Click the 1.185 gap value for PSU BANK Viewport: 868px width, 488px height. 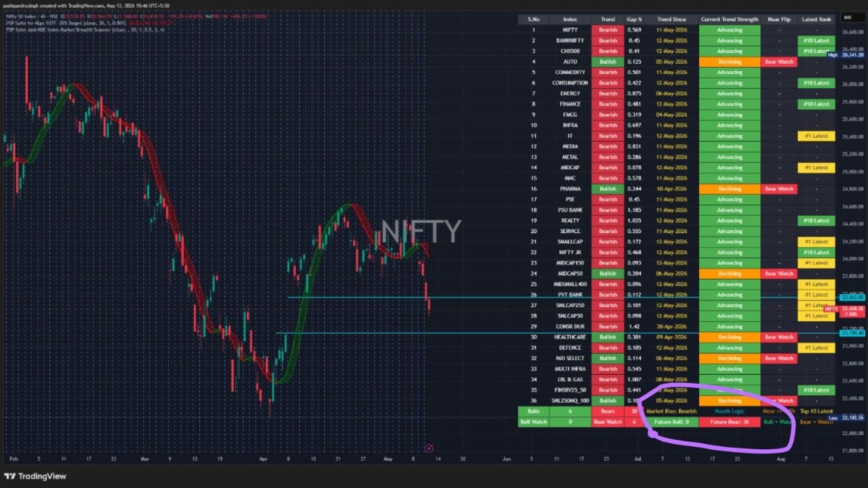point(634,210)
